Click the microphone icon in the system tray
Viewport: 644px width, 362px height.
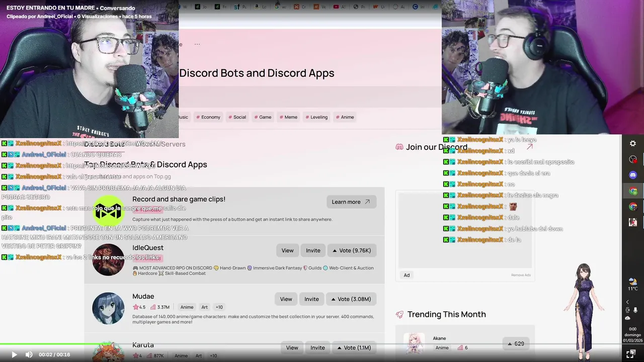tap(635, 310)
